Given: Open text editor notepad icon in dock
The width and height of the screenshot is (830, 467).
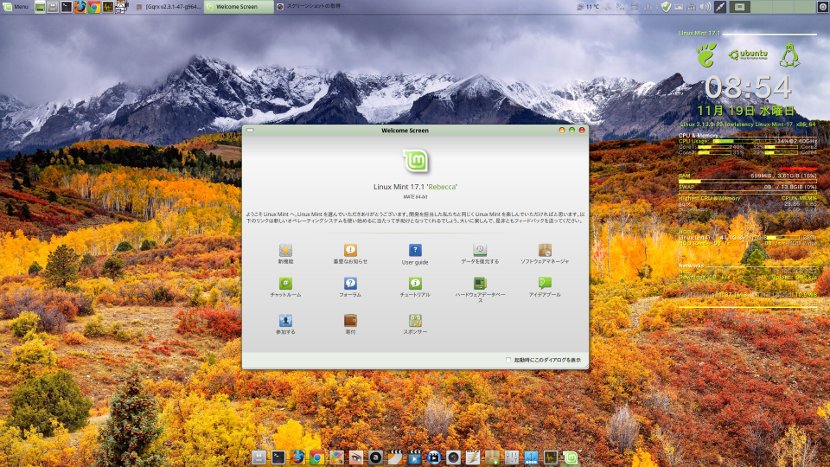Looking at the screenshot, I should pyautogui.click(x=473, y=457).
